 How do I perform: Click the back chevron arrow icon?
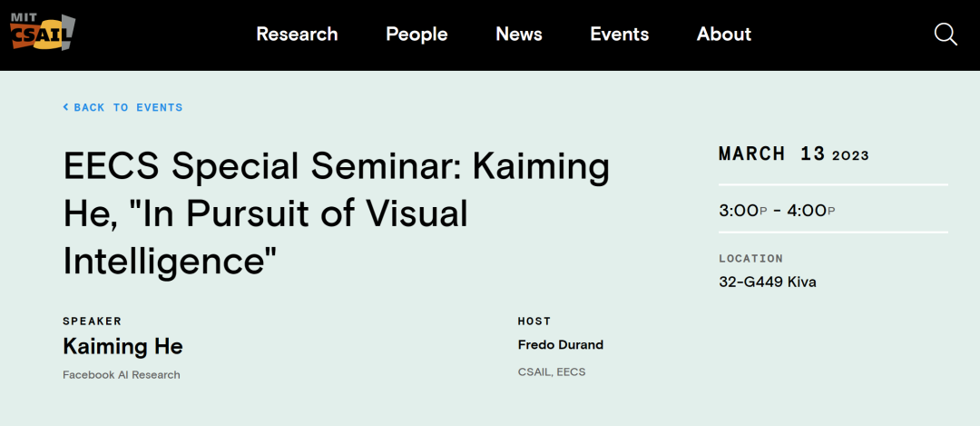65,107
